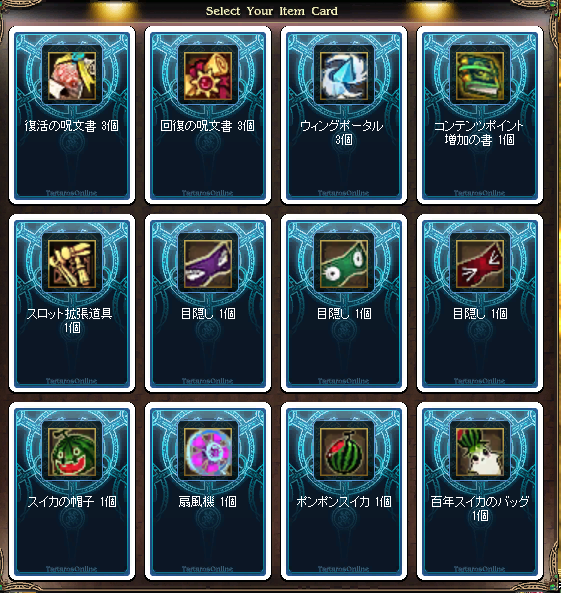Select the 百年スイカのバッグ bag icon
The width and height of the screenshot is (561, 593).
click(480, 452)
